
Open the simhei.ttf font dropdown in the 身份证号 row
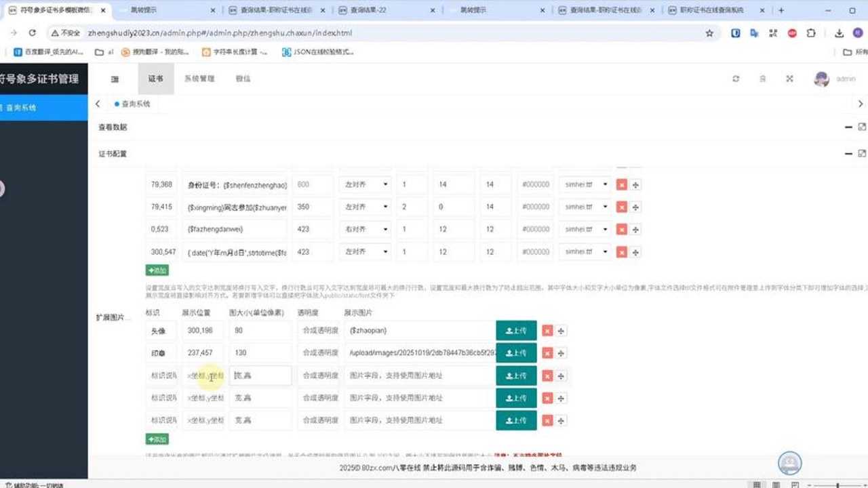click(586, 184)
